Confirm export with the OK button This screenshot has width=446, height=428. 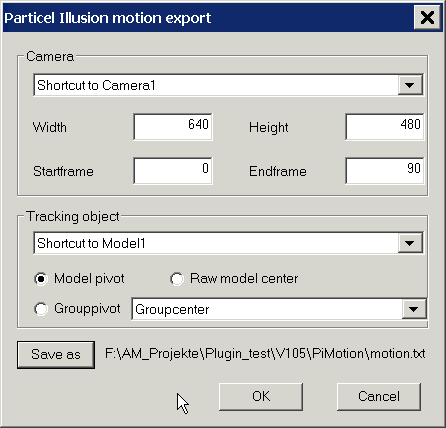coord(261,397)
